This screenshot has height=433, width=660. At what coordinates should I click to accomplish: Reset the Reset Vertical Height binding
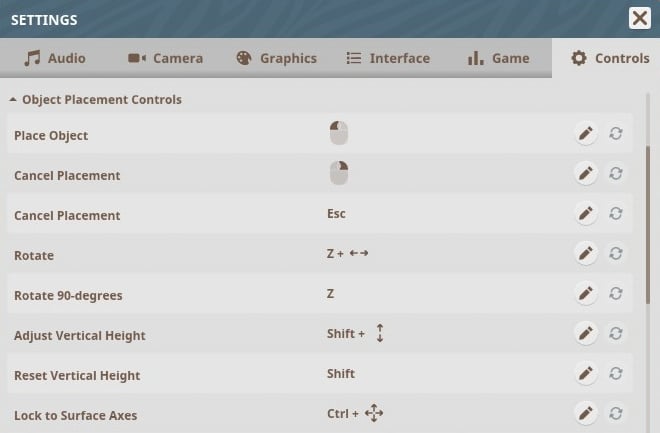(616, 374)
